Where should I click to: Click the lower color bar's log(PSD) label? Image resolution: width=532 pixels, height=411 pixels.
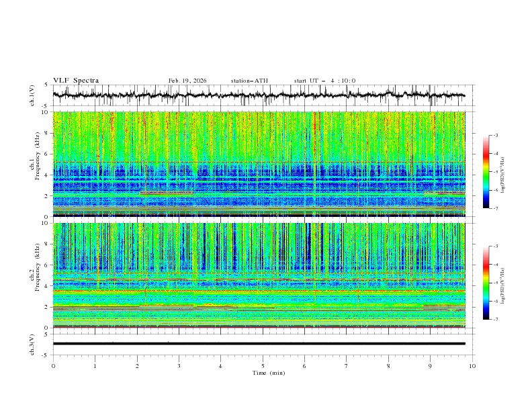point(502,286)
